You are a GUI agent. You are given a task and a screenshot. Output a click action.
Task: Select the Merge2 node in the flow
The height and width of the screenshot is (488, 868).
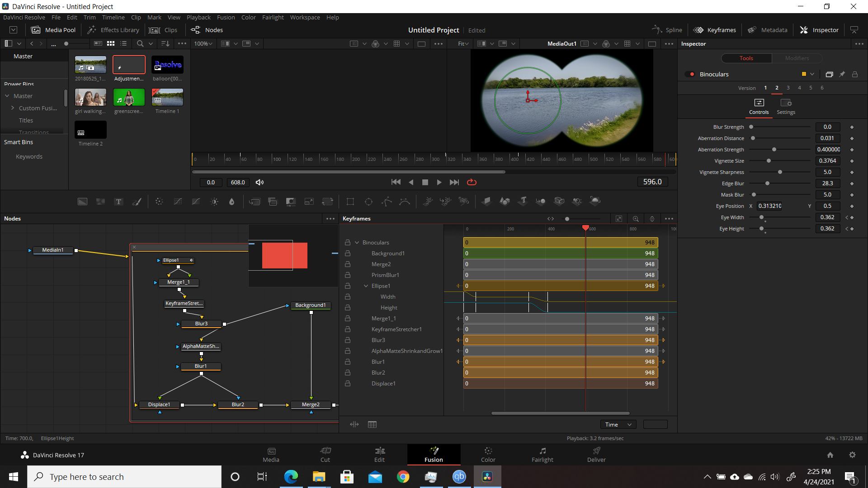click(x=311, y=405)
